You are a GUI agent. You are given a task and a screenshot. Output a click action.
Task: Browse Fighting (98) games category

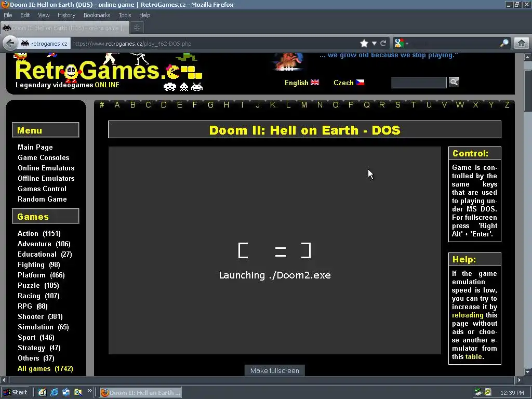coord(38,264)
